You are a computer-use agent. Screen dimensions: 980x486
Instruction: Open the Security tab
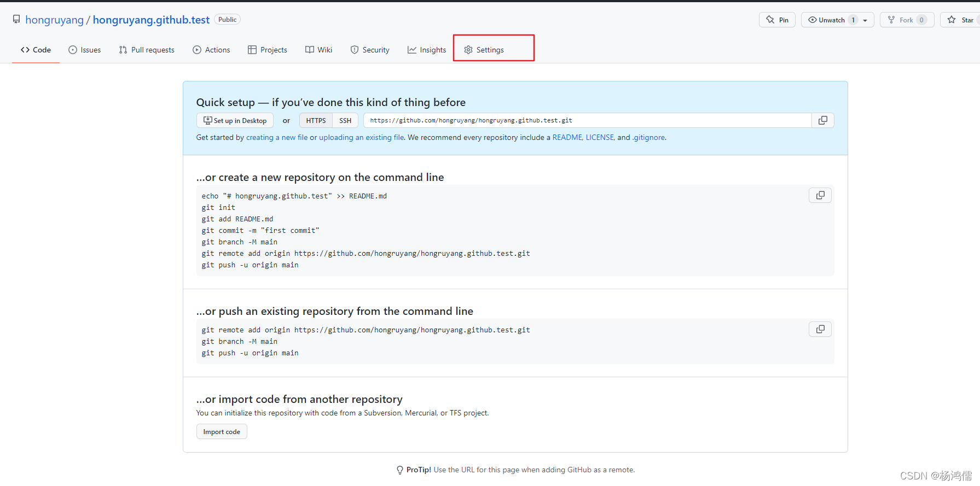[370, 50]
